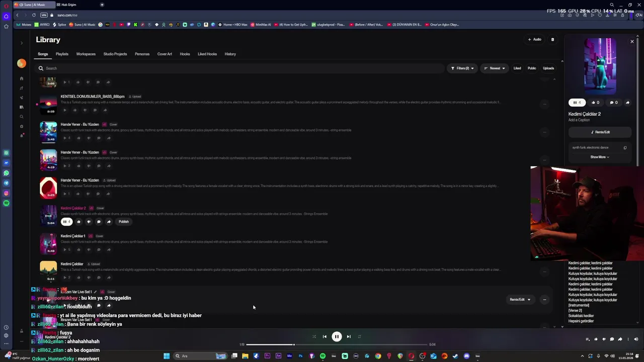Open the user avatar in sidebar
644x362 pixels.
[x=21, y=63]
